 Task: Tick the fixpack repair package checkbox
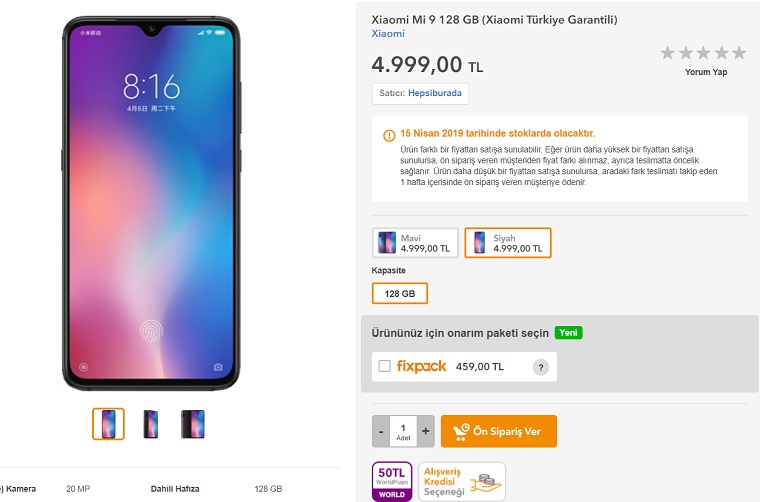pyautogui.click(x=384, y=366)
